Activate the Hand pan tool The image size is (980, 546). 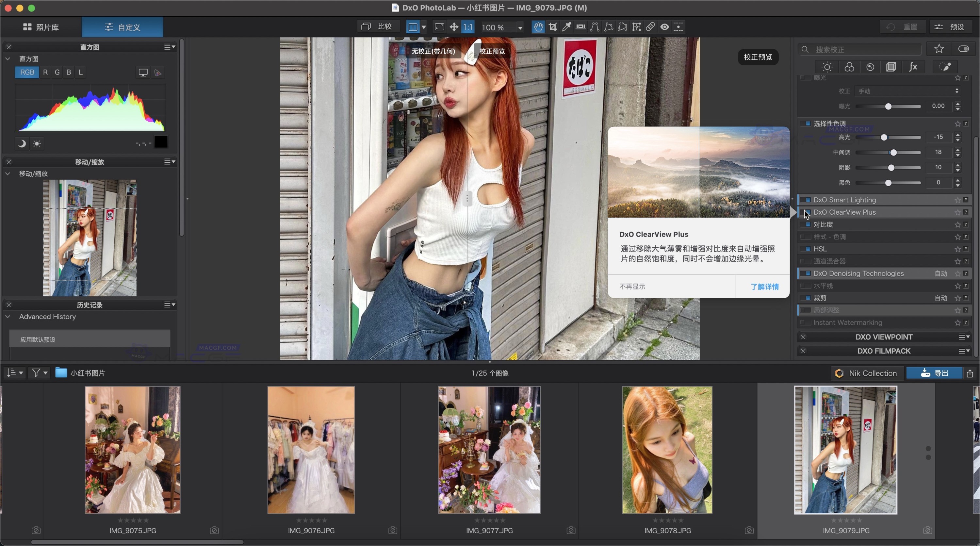click(x=538, y=27)
